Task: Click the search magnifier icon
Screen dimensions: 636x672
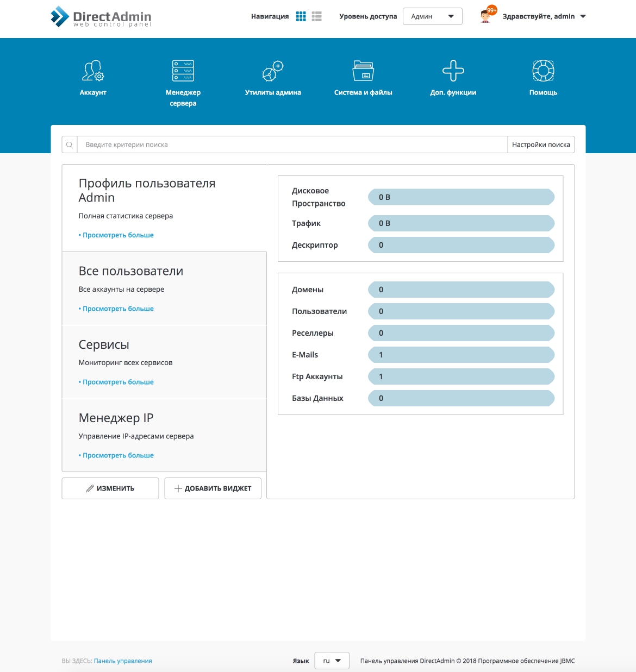Action: tap(70, 145)
